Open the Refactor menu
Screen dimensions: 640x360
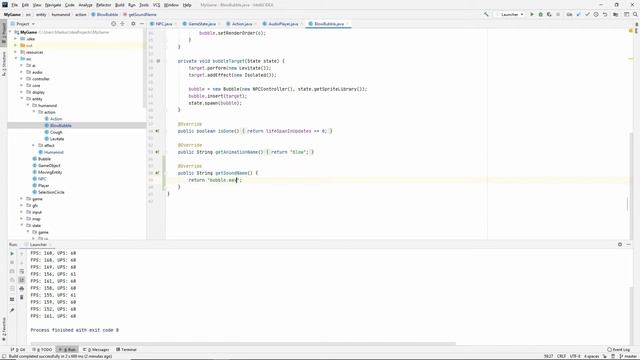click(103, 5)
